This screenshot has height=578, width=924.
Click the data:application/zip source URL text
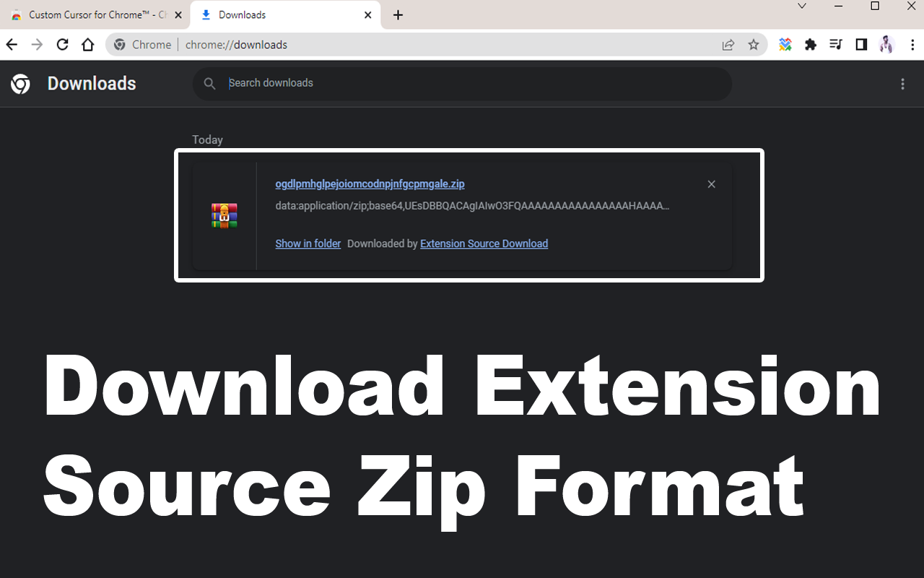click(x=472, y=206)
